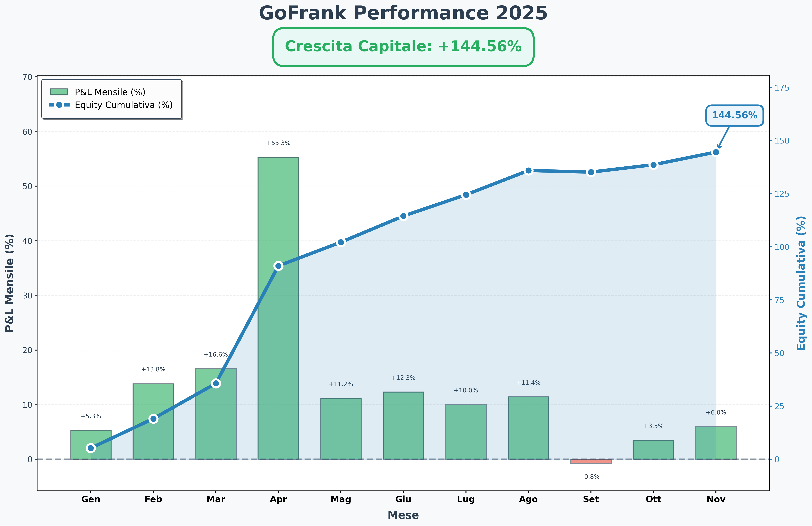Click the Giu monthly bar

click(403, 426)
